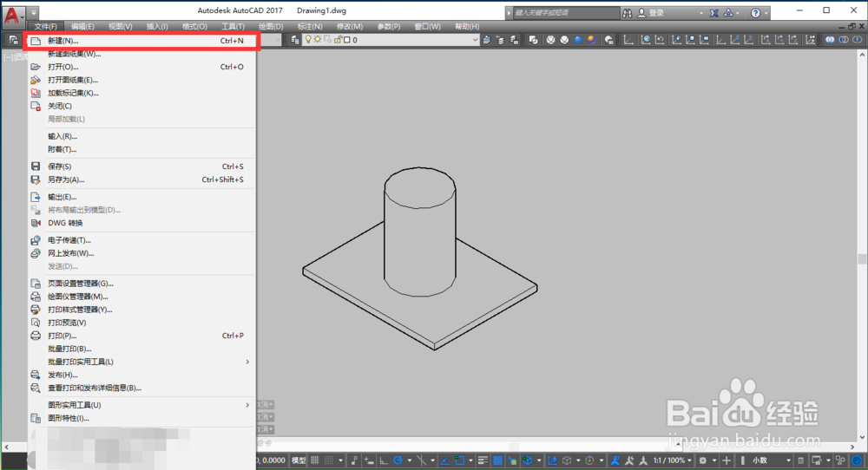Expand 批量打印实用工具(L) submenu
The width and height of the screenshot is (868, 470).
(247, 362)
